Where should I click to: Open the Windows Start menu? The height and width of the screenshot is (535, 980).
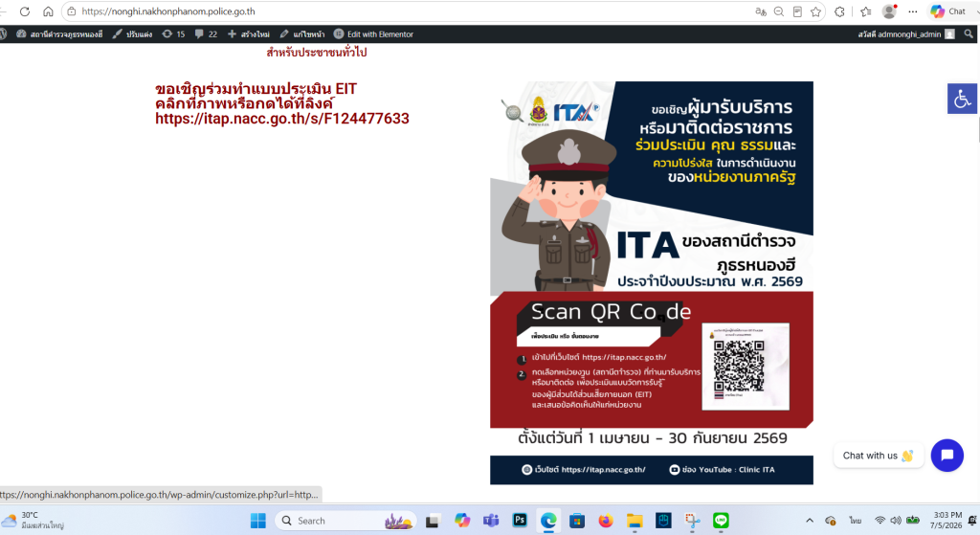pyautogui.click(x=257, y=520)
